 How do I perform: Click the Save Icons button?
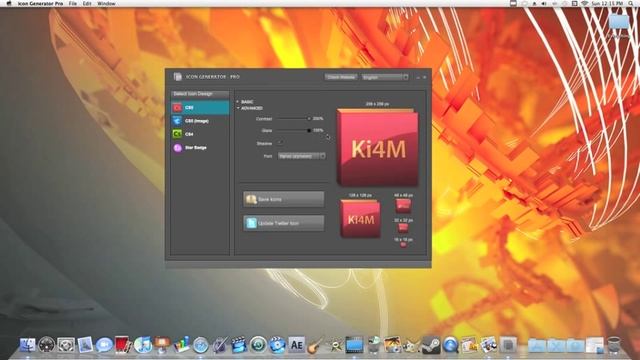tap(284, 199)
